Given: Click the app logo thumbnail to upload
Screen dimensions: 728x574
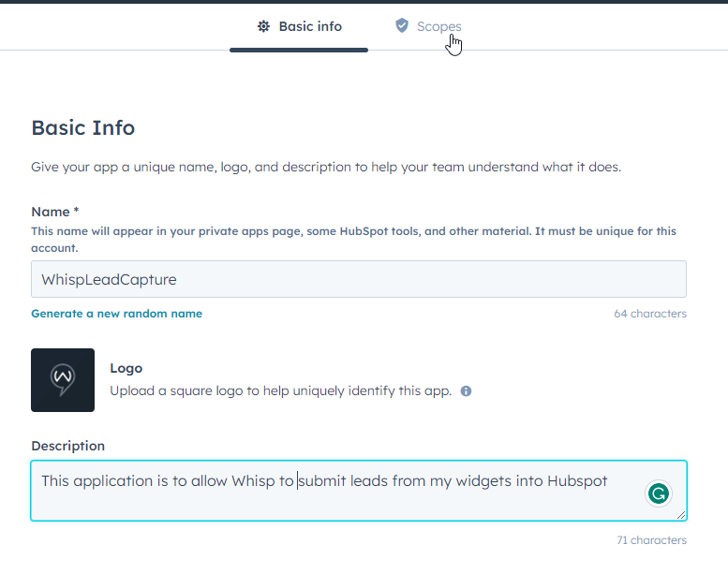Looking at the screenshot, I should pos(63,380).
